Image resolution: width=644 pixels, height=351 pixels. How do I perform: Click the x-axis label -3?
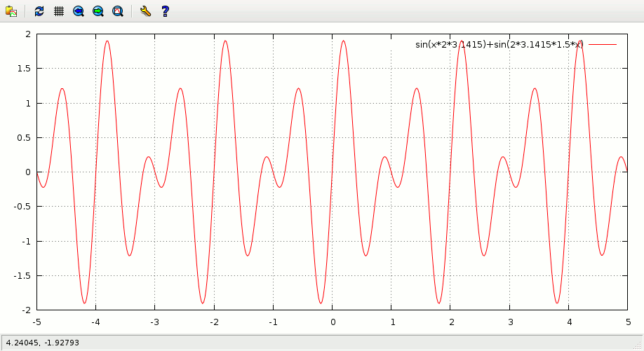(155, 322)
